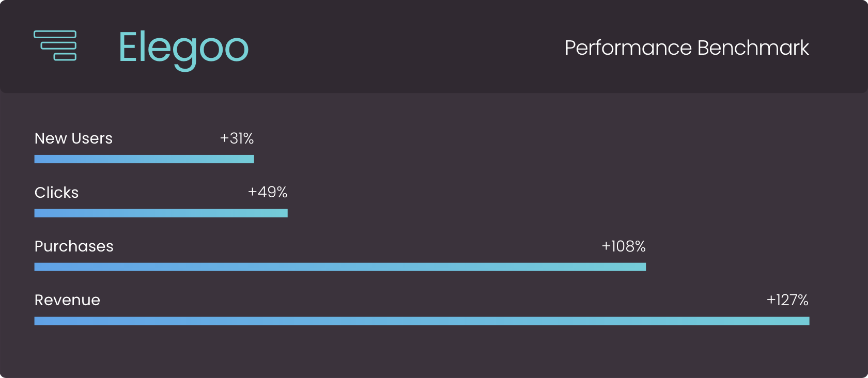Click the shortest bottom bar of the logo
This screenshot has height=378, width=868.
[x=65, y=57]
